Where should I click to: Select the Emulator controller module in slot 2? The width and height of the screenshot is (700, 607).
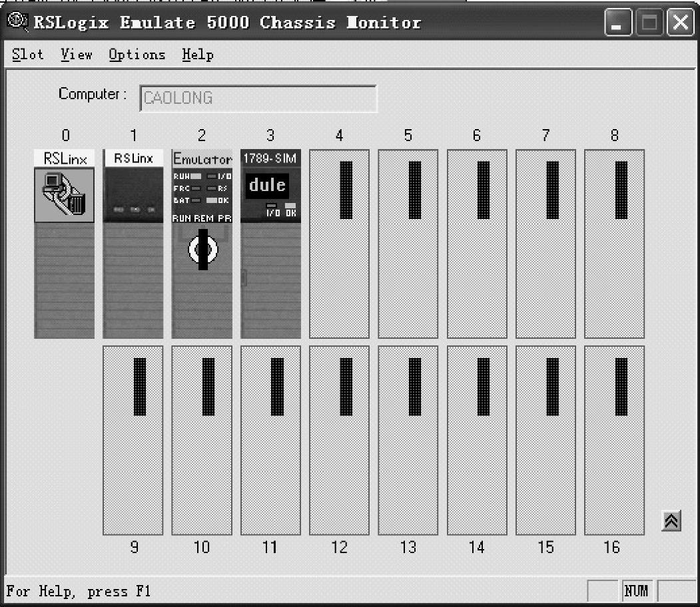click(202, 244)
